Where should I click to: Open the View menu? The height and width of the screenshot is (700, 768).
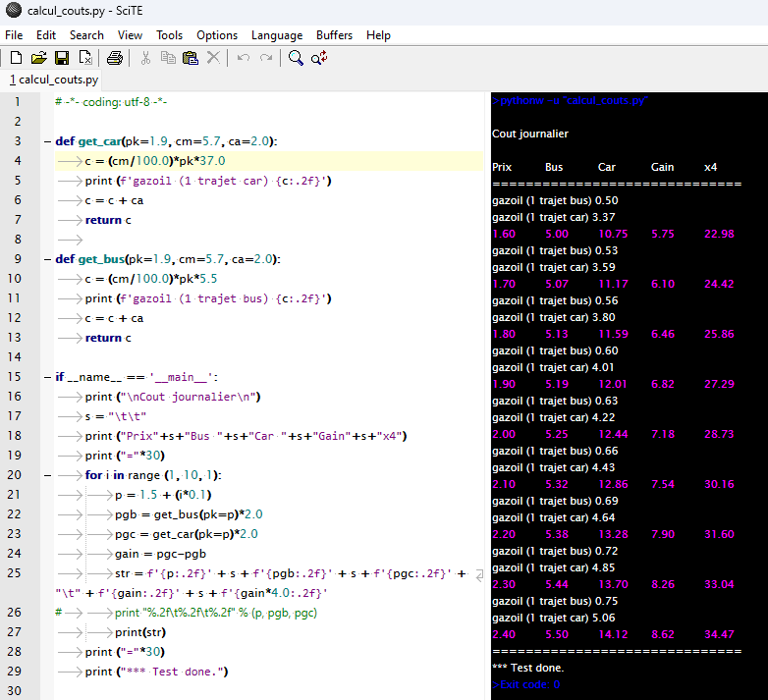coord(130,35)
